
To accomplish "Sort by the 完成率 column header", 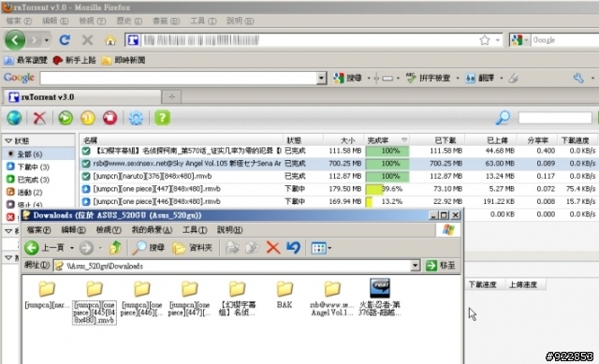I will click(x=387, y=140).
